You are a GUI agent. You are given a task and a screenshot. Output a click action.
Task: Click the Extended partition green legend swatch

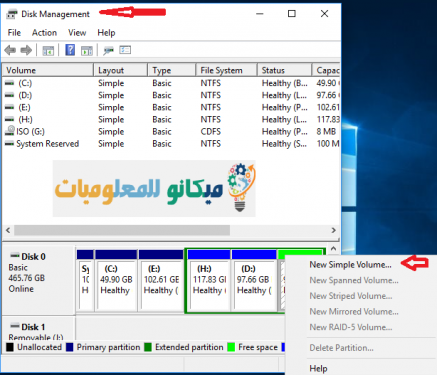pos(148,347)
